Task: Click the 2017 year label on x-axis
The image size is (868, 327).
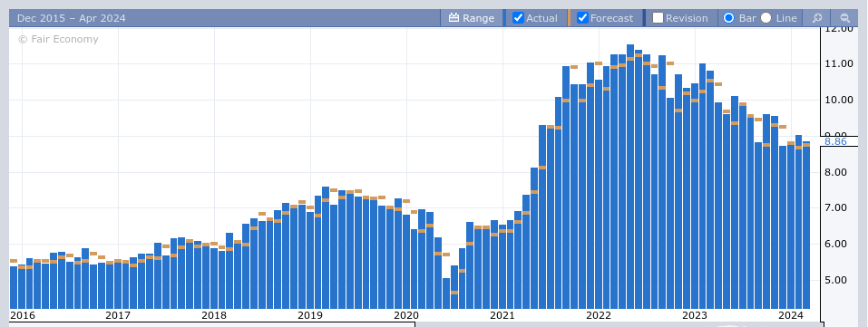Action: (x=118, y=315)
